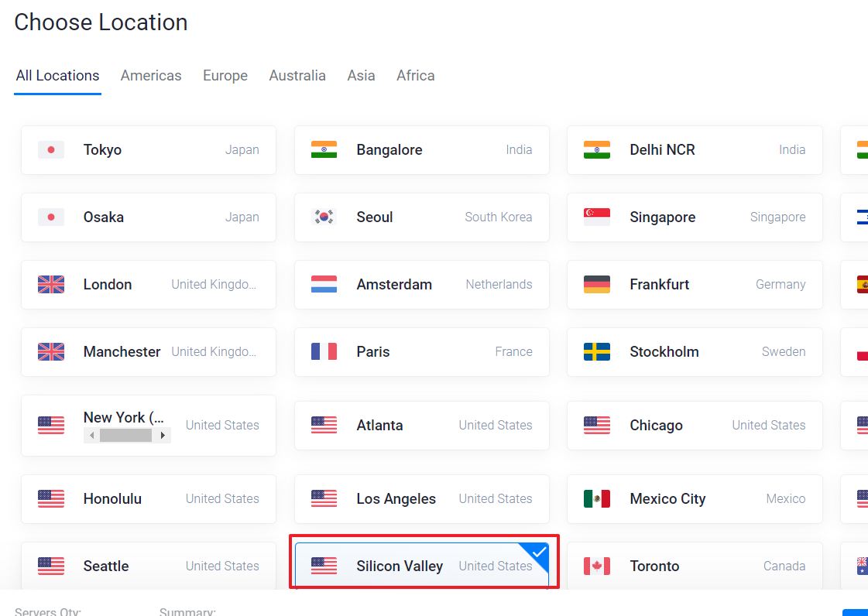
Task: Select the Frankfurt location card
Action: (695, 285)
